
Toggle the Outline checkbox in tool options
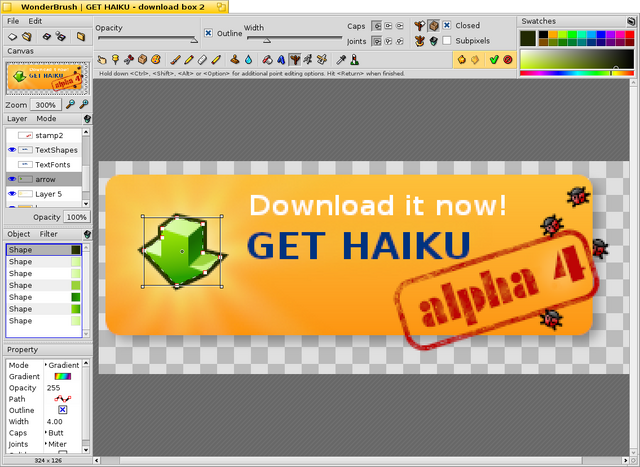(x=208, y=33)
